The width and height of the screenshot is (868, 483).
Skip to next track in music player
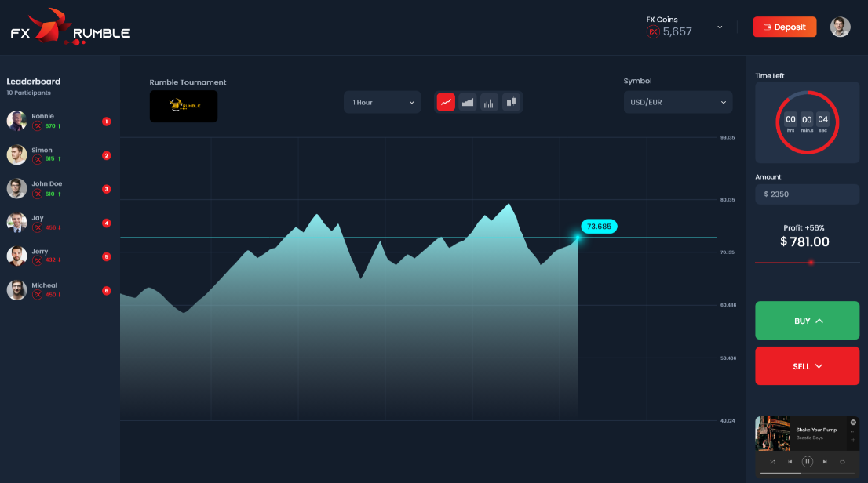pos(825,461)
